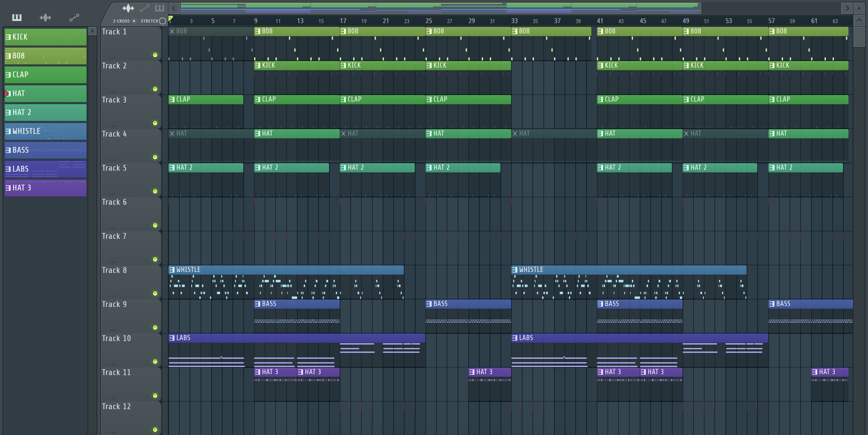Click bar 17 on the timeline ruler
868x435 pixels.
(x=343, y=21)
